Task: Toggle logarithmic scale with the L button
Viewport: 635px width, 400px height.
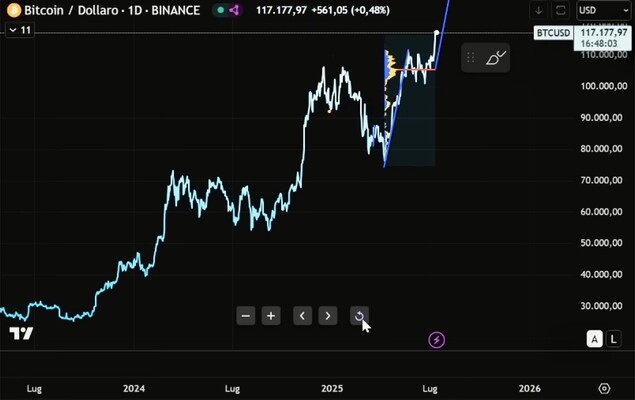Action: [x=614, y=339]
